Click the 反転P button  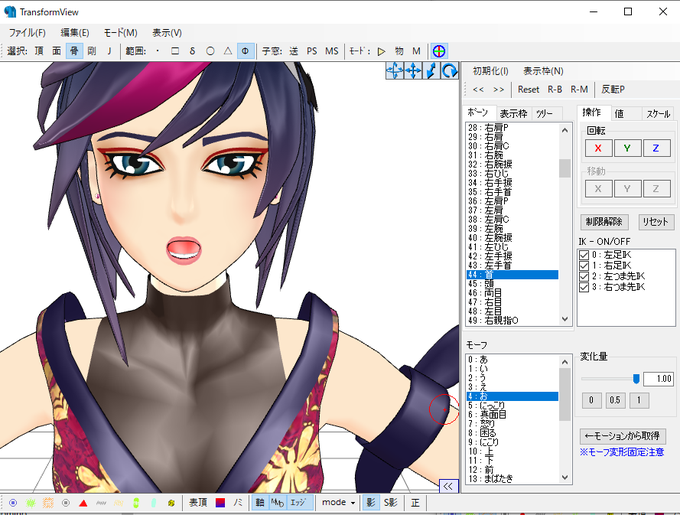tap(613, 90)
